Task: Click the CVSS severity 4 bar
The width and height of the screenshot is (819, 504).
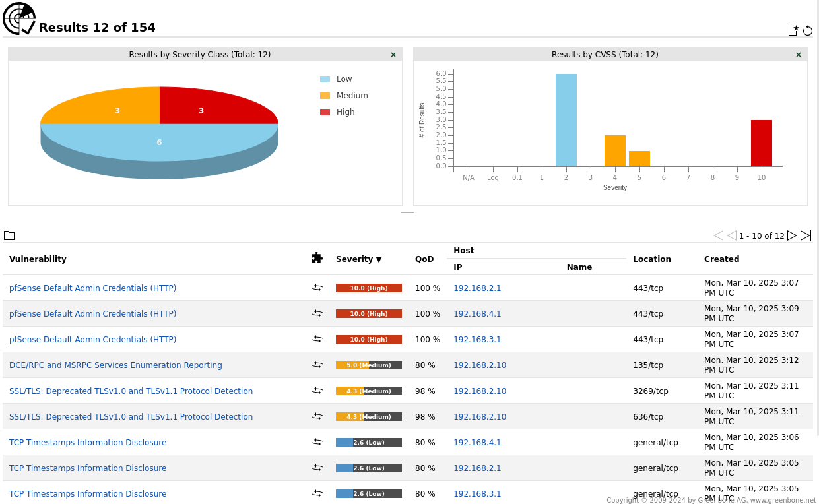Action: [x=615, y=151]
